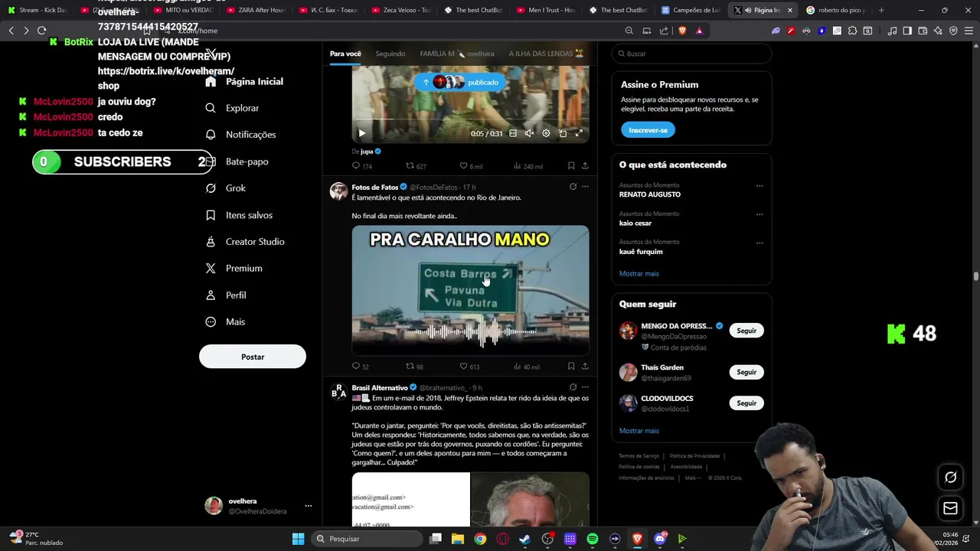
Task: Open options for kaio cesar trend
Action: point(759,214)
